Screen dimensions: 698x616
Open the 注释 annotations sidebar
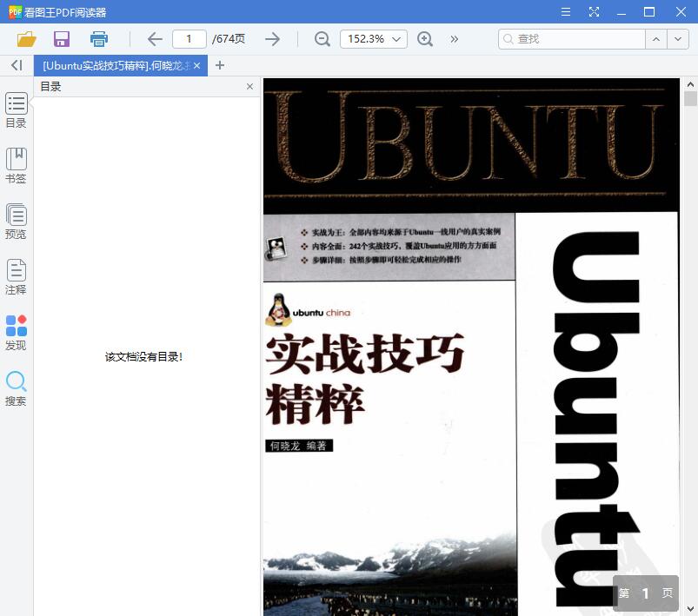coord(16,277)
